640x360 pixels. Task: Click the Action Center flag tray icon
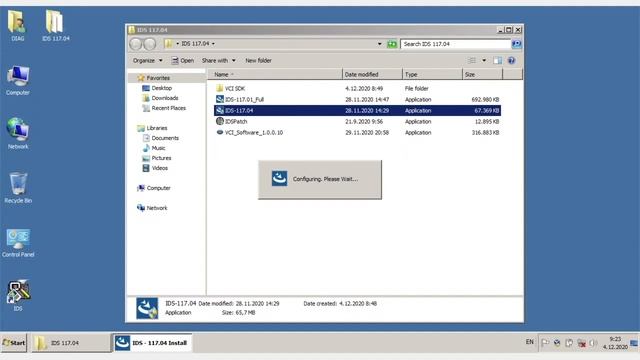(x=544, y=343)
